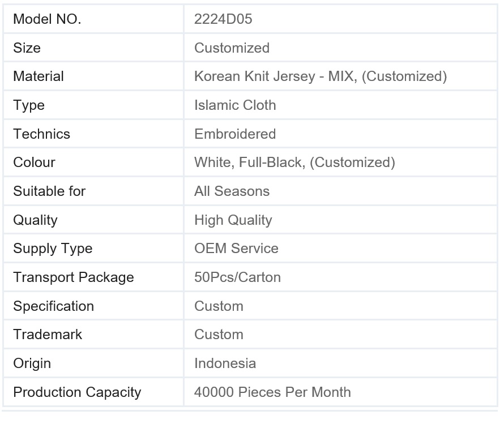Select the Islamic Cloth type value

coord(235,105)
